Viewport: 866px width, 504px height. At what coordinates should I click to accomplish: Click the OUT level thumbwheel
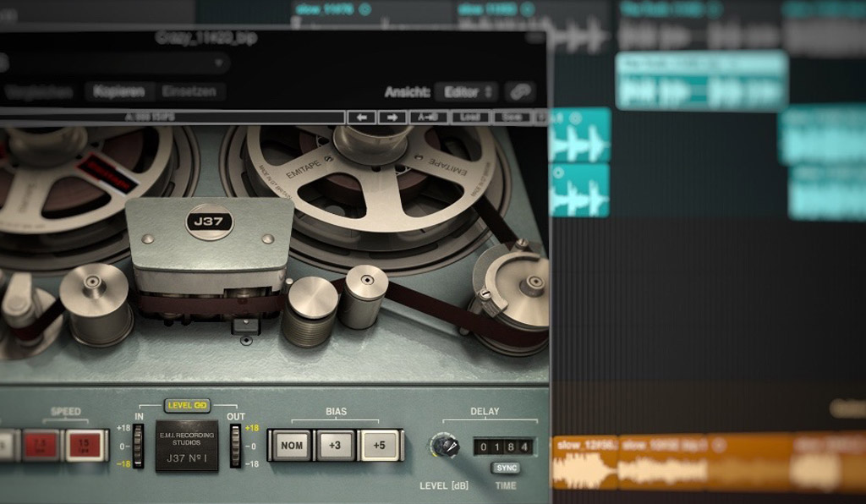236,446
